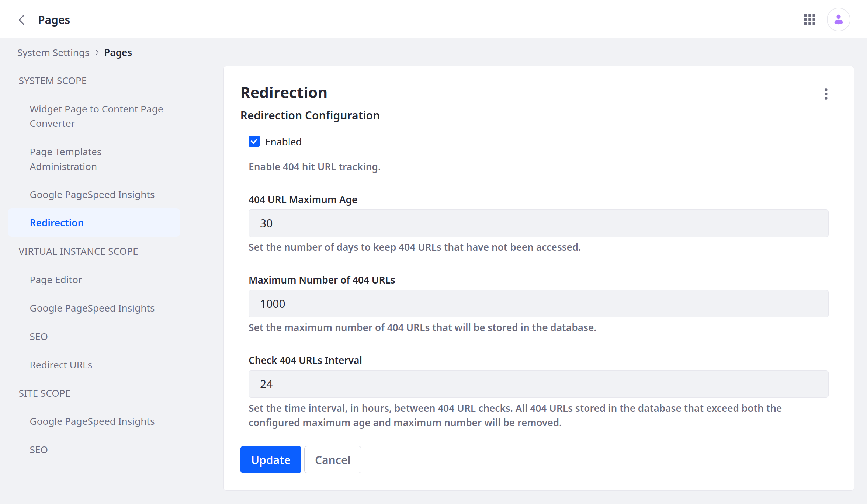Viewport: 867px width, 504px height.
Task: Click the back navigation arrow icon
Action: 22,19
